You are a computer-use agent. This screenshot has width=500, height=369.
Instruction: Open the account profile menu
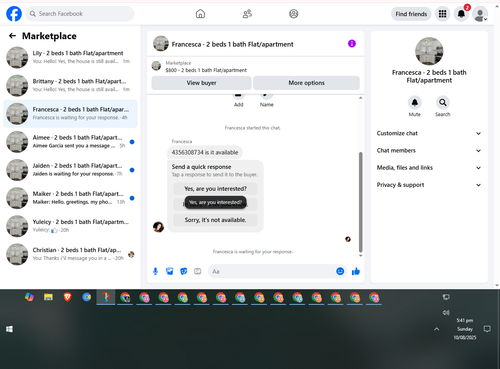[x=480, y=14]
